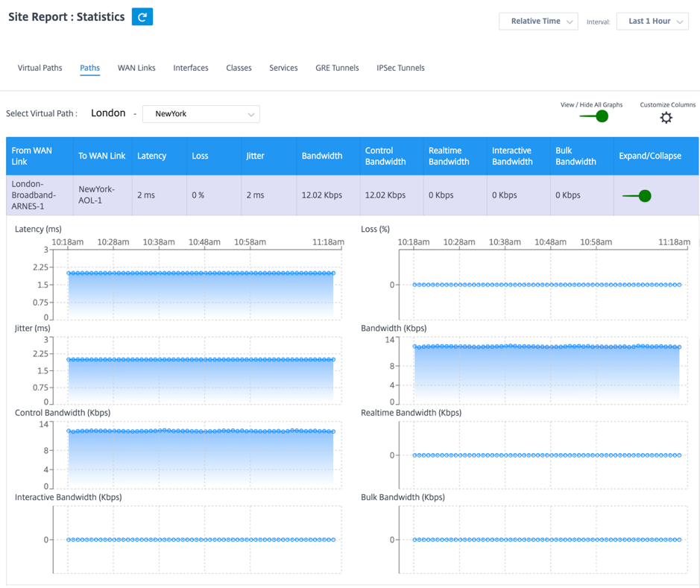The height and width of the screenshot is (588, 700).
Task: Click the blue refresh icon button
Action: pos(142,17)
